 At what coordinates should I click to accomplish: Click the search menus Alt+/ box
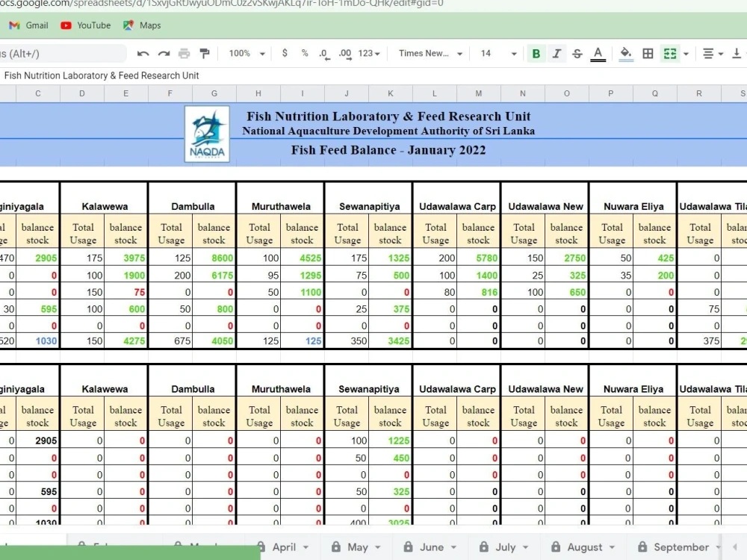62,53
